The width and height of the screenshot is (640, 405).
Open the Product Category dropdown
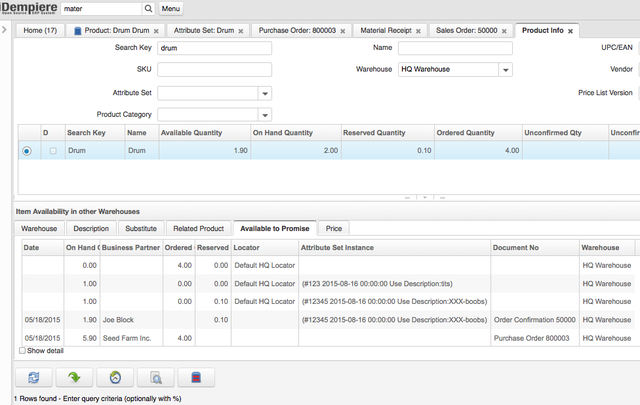point(265,114)
